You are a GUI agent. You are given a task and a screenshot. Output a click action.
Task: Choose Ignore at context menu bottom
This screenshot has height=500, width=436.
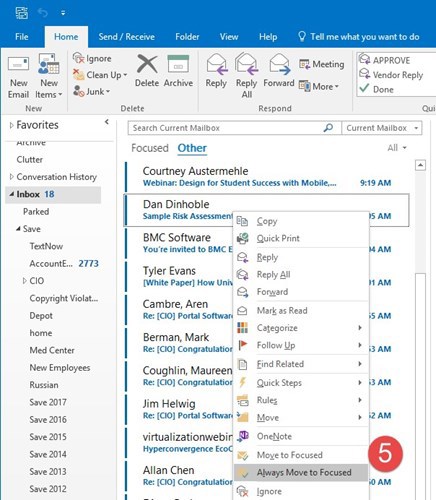point(301,491)
